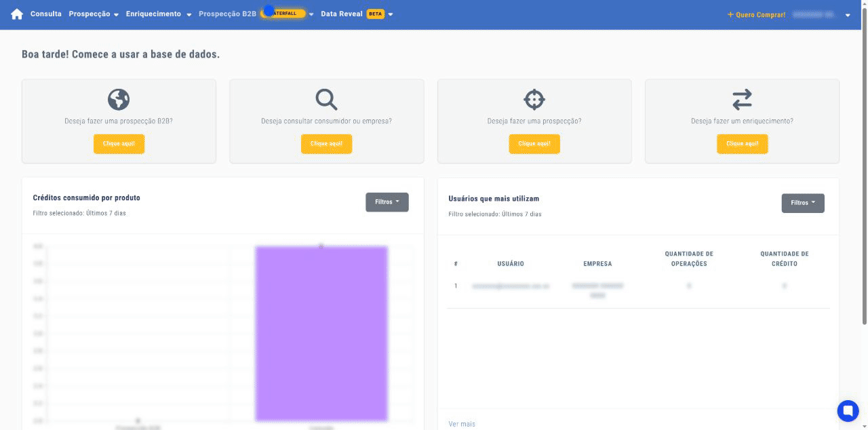Click the QUANTIDADE DE OPERAÇÕES column header

coord(689,258)
